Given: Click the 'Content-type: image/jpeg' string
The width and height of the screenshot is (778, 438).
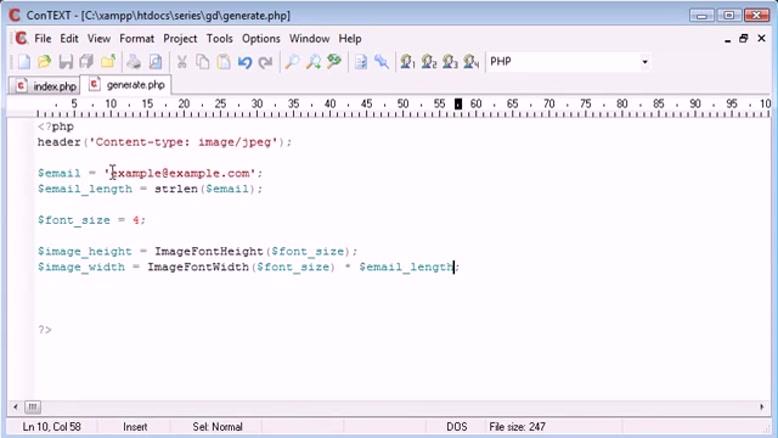Looking at the screenshot, I should pos(183,142).
